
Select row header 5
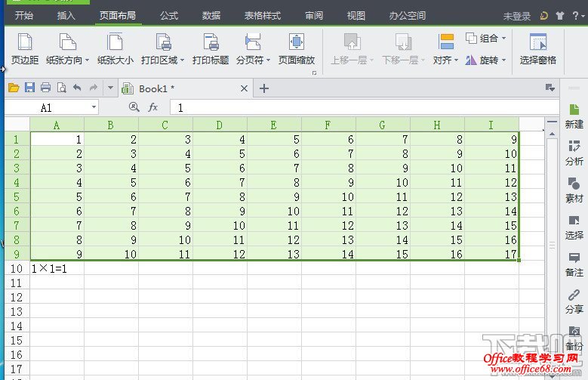[x=17, y=196]
